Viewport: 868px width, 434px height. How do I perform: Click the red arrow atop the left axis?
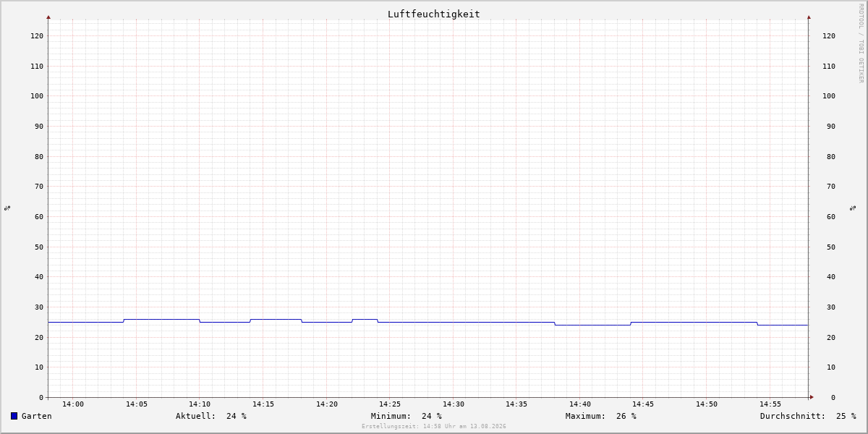48,17
